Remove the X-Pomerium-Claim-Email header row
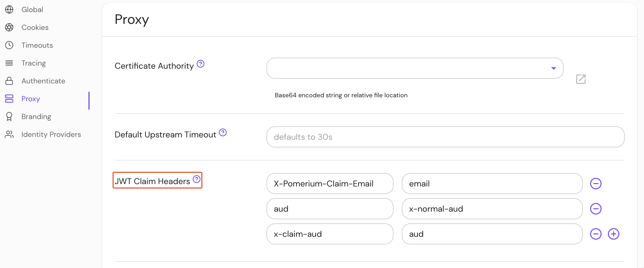644x268 pixels. coord(596,184)
